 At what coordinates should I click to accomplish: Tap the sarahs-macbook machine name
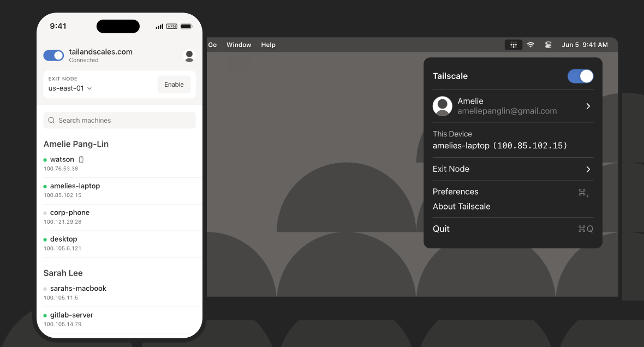click(x=78, y=288)
